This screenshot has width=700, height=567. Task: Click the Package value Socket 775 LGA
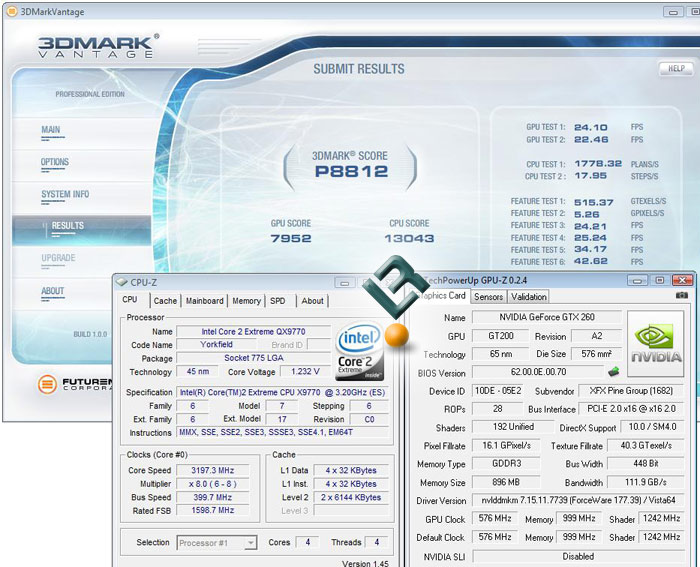click(254, 358)
